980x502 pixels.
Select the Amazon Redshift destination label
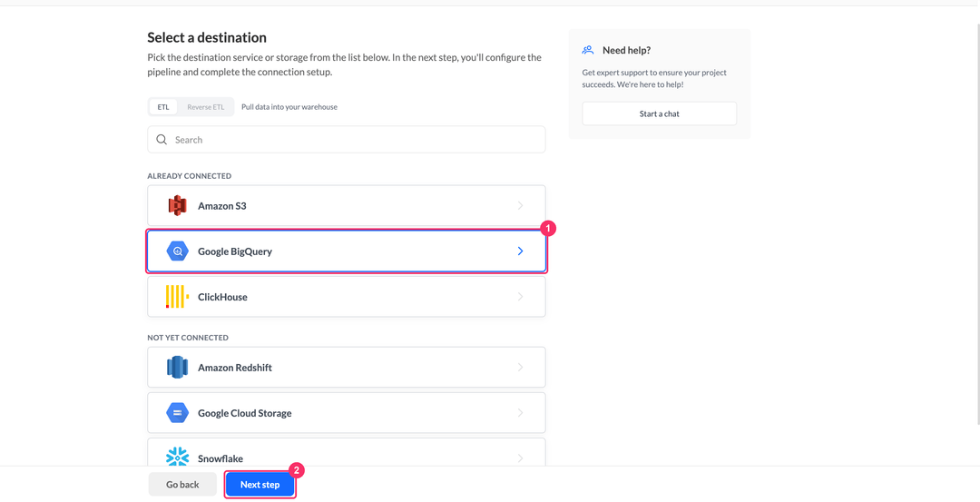235,368
